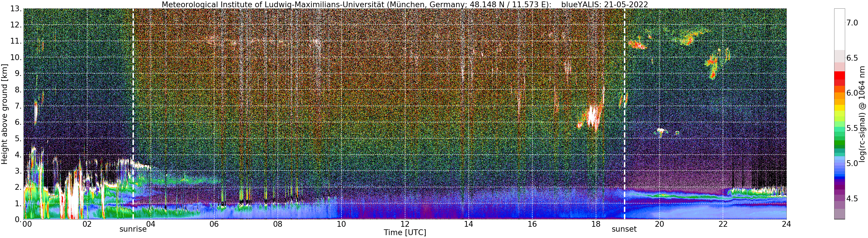This screenshot has height=238, width=868.
Task: Click the height tick label 1.
Action: pos(18,203)
